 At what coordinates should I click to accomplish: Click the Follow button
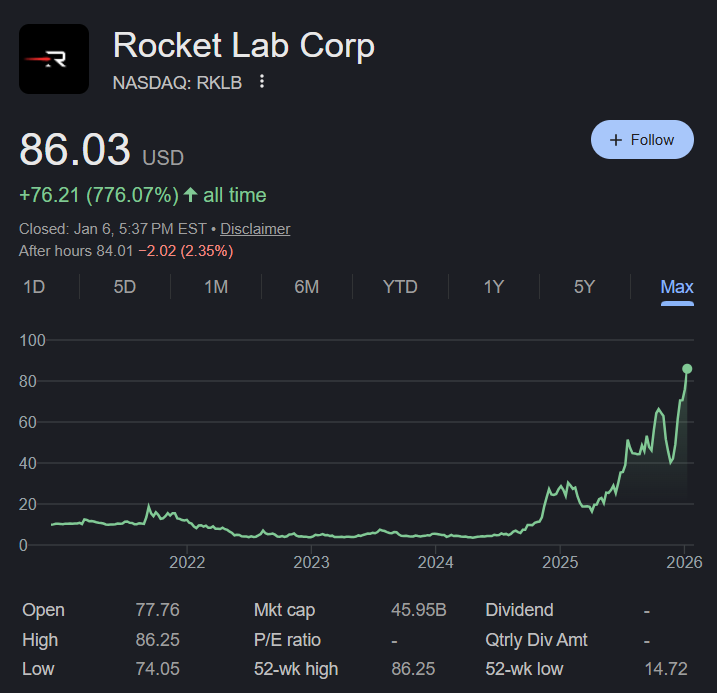(x=642, y=140)
